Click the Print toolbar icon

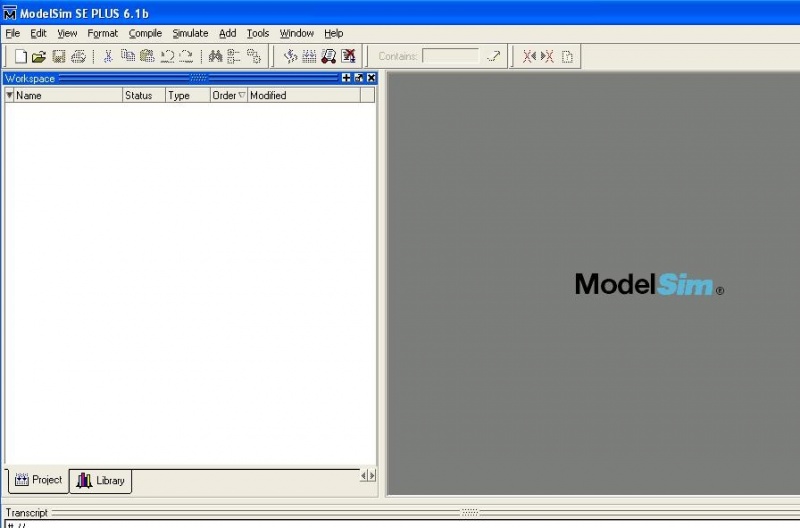(77, 57)
